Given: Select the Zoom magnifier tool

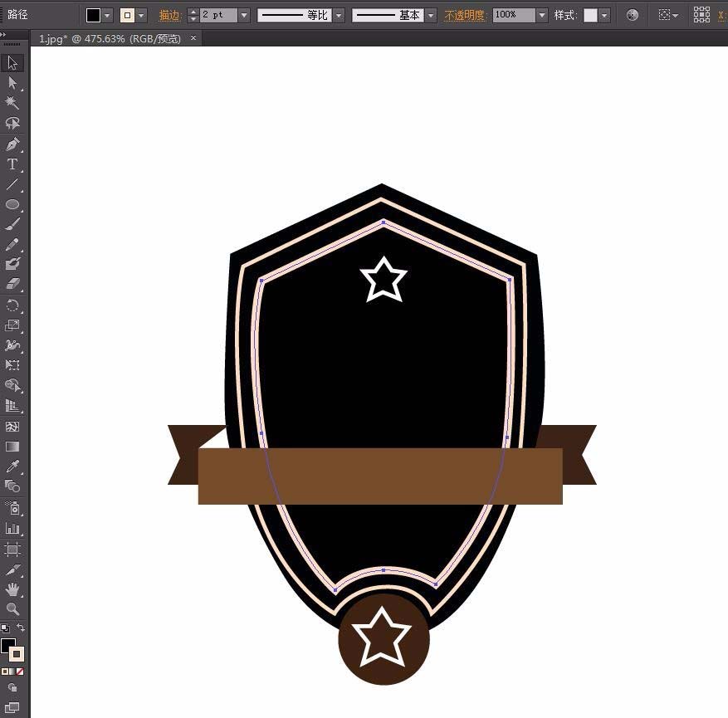Looking at the screenshot, I should tap(12, 609).
